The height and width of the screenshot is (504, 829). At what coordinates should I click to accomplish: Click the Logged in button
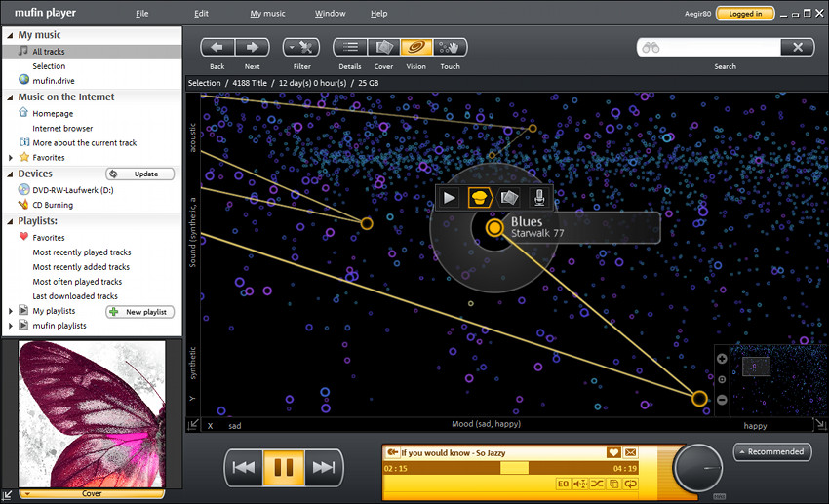[745, 14]
